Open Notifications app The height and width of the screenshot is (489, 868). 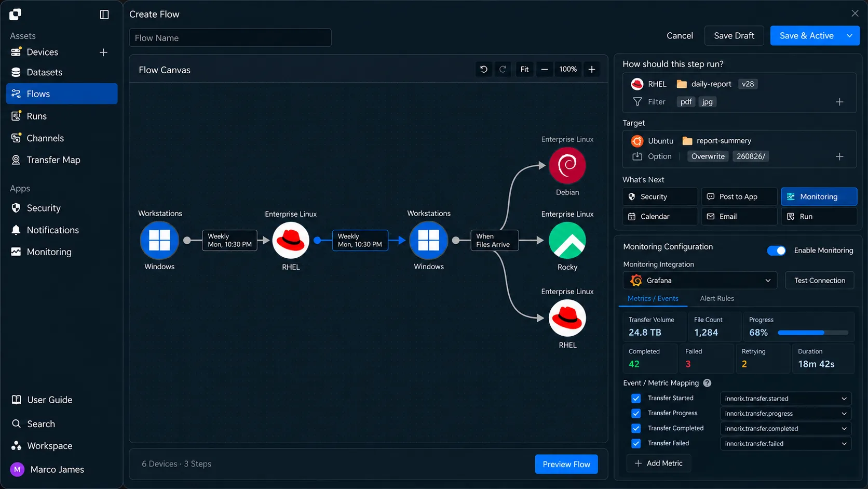coord(62,230)
